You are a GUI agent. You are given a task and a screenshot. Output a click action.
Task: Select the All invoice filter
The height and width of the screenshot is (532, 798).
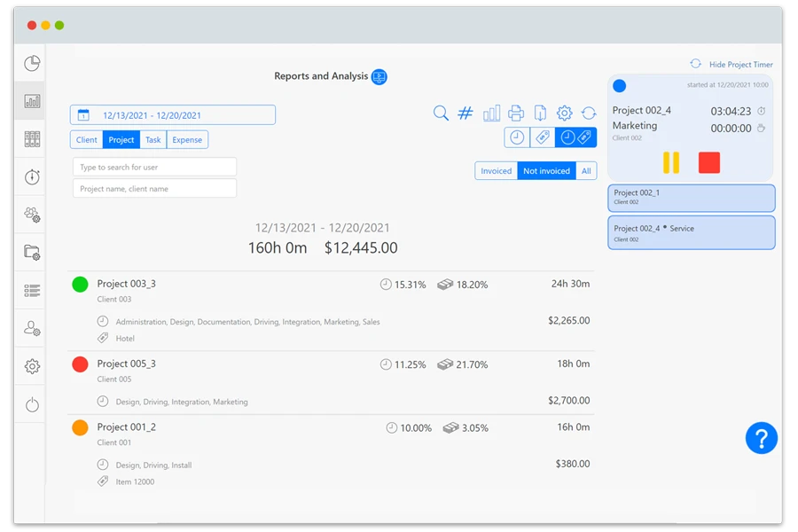point(586,171)
